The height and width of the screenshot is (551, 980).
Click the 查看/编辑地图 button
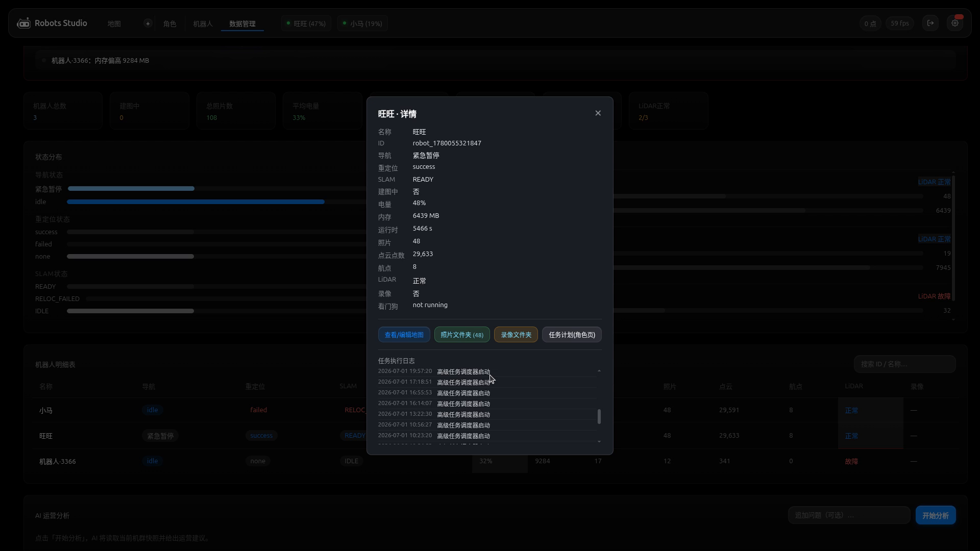[x=404, y=335]
